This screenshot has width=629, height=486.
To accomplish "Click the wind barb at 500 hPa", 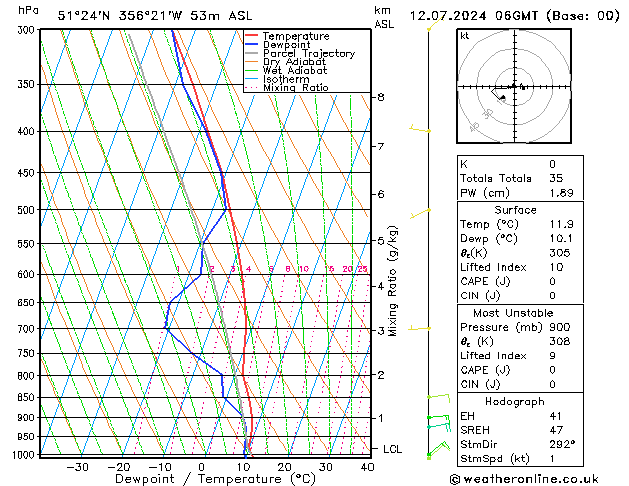I will point(420,214).
